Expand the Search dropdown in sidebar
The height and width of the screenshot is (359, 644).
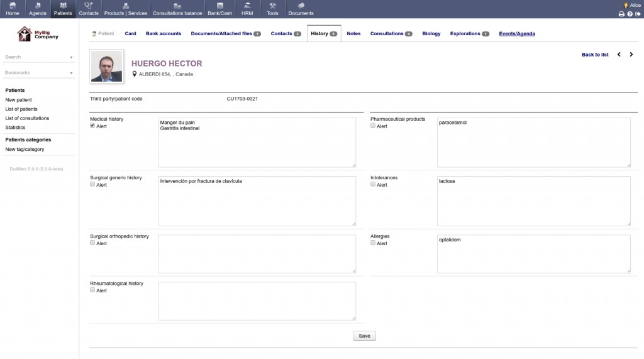click(38, 57)
